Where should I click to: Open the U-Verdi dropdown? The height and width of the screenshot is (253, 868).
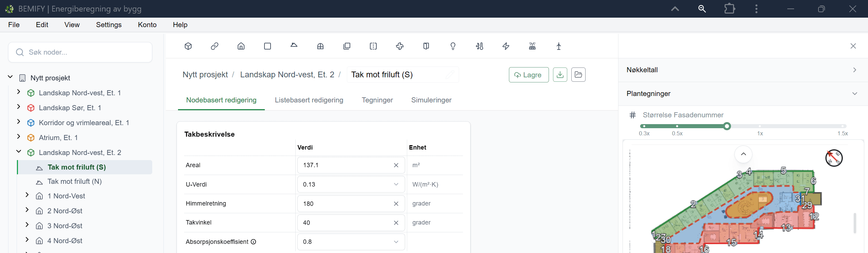[351, 184]
